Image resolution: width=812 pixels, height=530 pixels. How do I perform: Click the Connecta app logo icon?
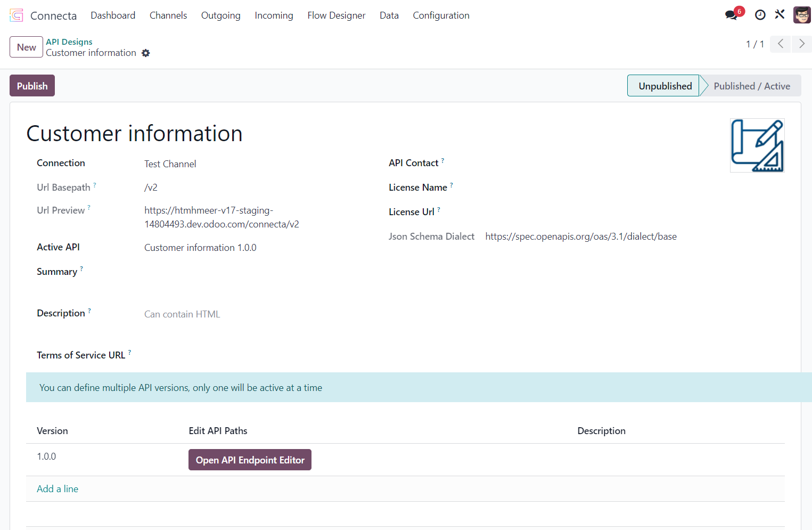(17, 15)
